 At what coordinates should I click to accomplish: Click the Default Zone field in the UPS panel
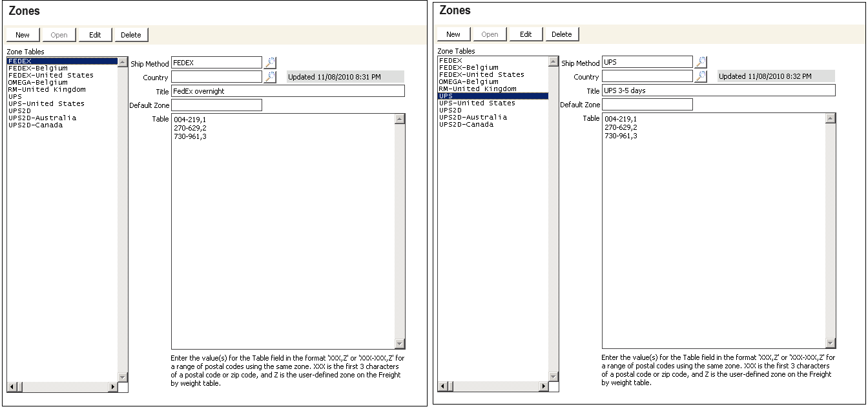(x=647, y=104)
